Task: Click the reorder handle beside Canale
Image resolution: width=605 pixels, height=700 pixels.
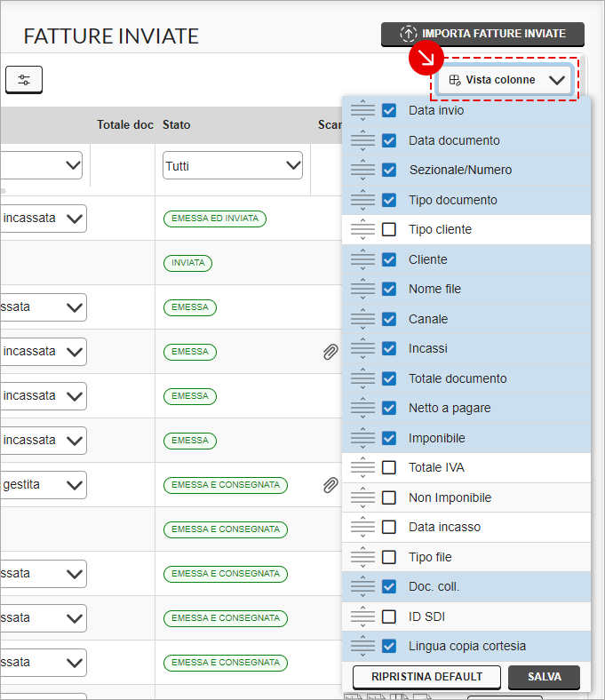Action: [362, 319]
